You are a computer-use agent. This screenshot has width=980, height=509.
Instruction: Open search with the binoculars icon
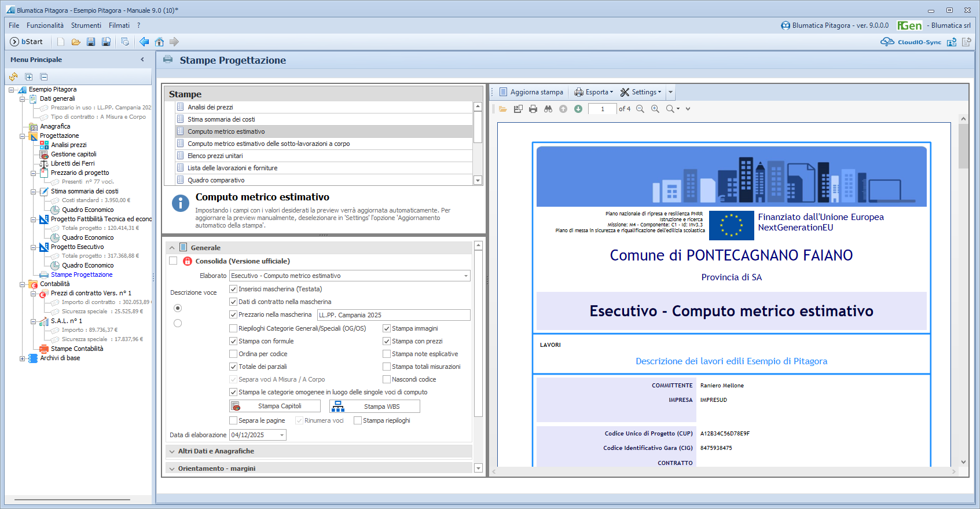click(x=548, y=109)
